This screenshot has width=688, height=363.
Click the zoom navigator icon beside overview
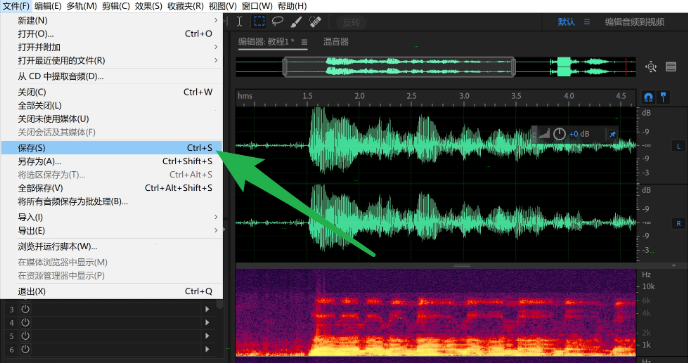[x=651, y=67]
